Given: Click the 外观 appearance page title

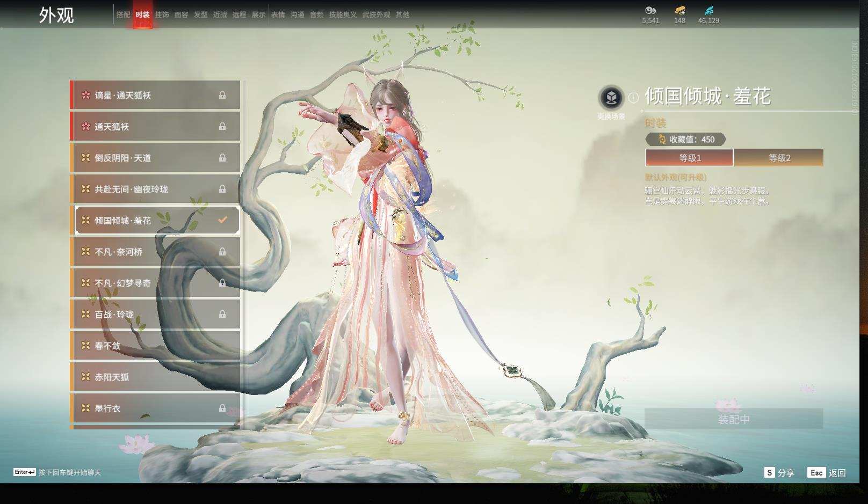Looking at the screenshot, I should tap(56, 15).
